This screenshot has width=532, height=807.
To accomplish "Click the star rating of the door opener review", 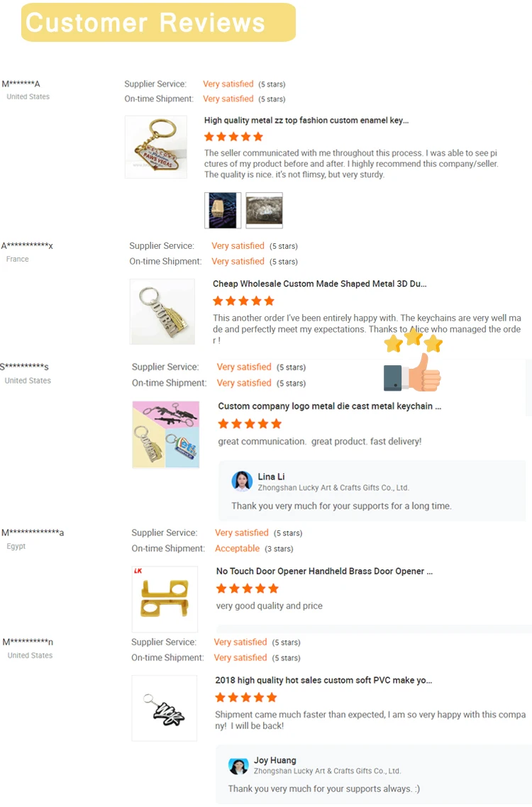I will click(248, 589).
